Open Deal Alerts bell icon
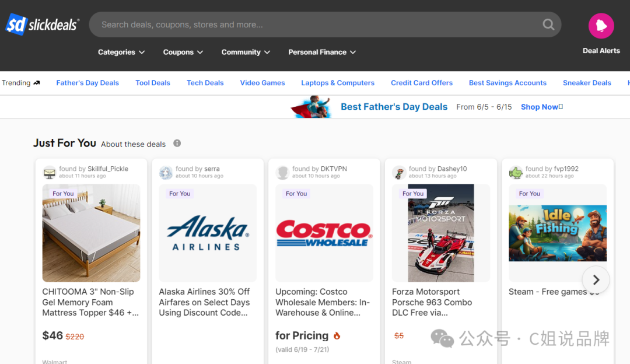This screenshot has height=364, width=630. (x=601, y=26)
